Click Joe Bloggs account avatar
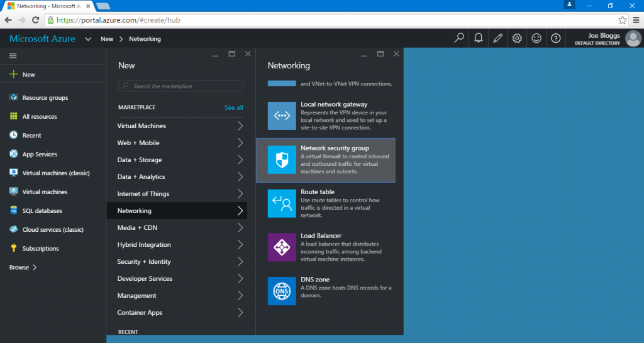644x343 pixels. click(633, 38)
